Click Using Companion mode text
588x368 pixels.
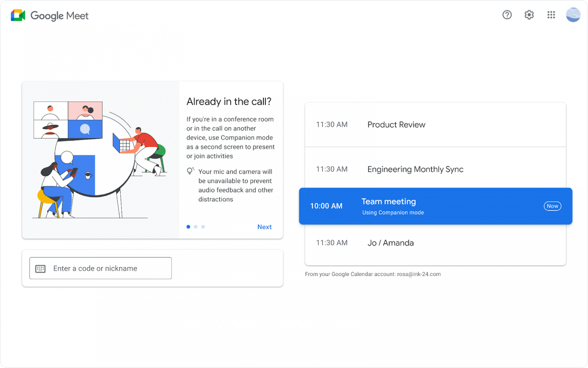pos(393,212)
